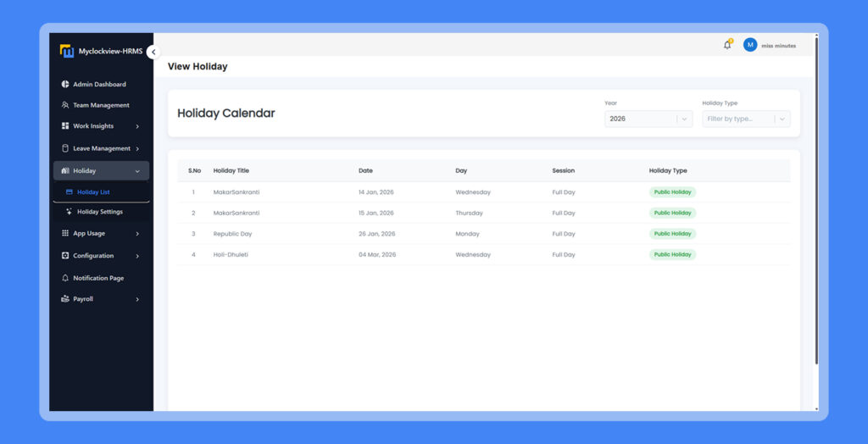Click the S.No column header

point(194,170)
